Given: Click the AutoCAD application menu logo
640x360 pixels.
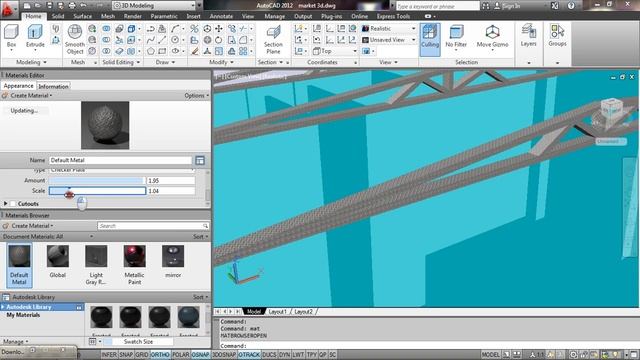Looking at the screenshot, I should point(8,10).
